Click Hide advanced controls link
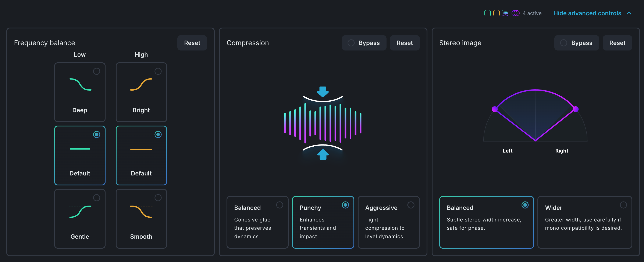The height and width of the screenshot is (262, 644). [x=587, y=13]
